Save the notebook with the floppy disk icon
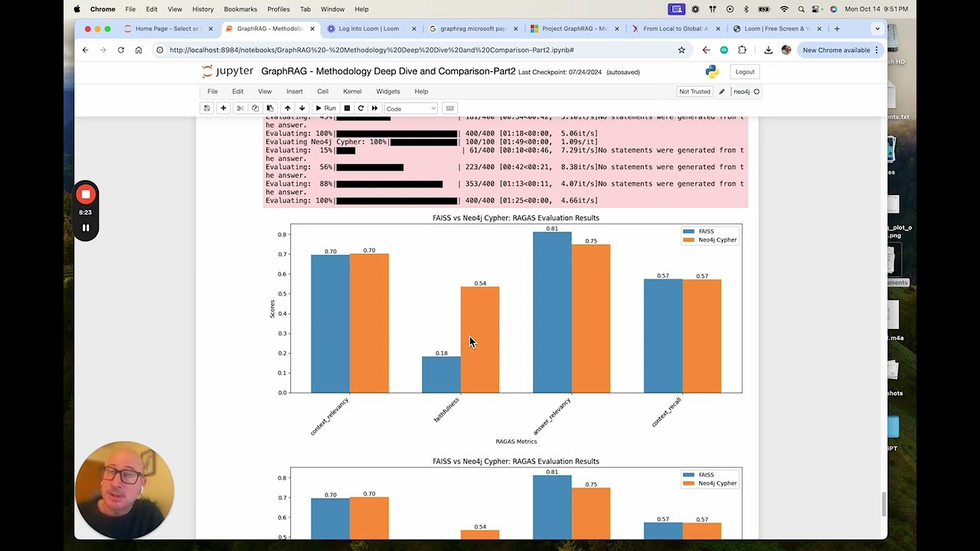Image resolution: width=980 pixels, height=551 pixels. (207, 108)
